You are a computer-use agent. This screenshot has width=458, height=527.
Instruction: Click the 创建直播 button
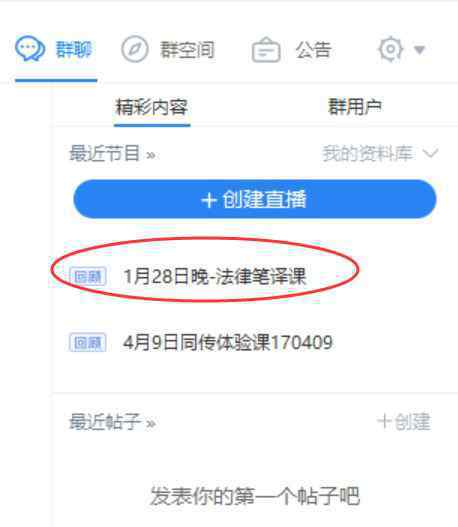[255, 199]
